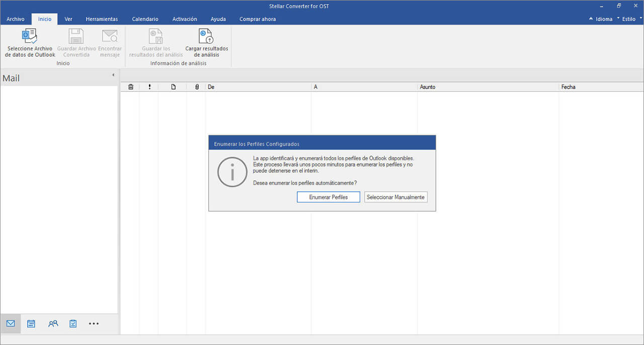Sort by the Fecha column header
The width and height of the screenshot is (644, 345).
click(x=601, y=87)
